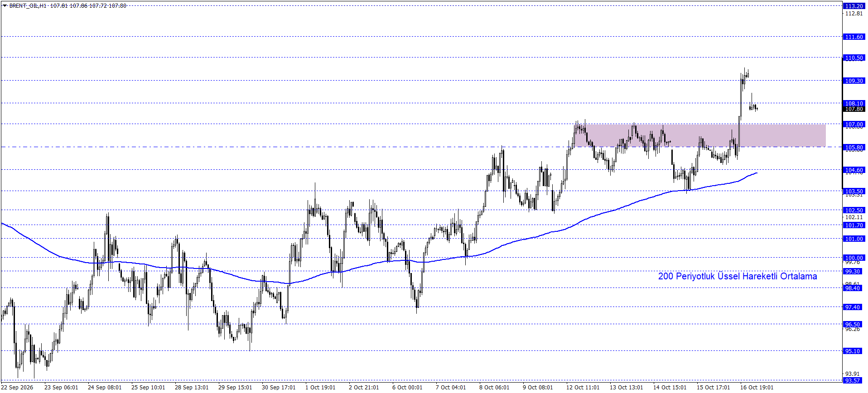Click the 110.50 price level label
Image resolution: width=868 pixels, height=393 pixels.
[x=854, y=58]
